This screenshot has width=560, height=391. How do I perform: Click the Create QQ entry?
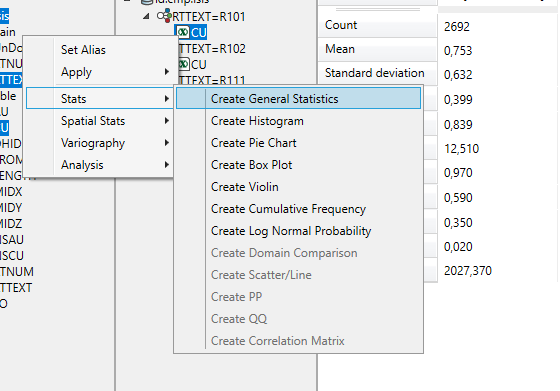pyautogui.click(x=298, y=319)
